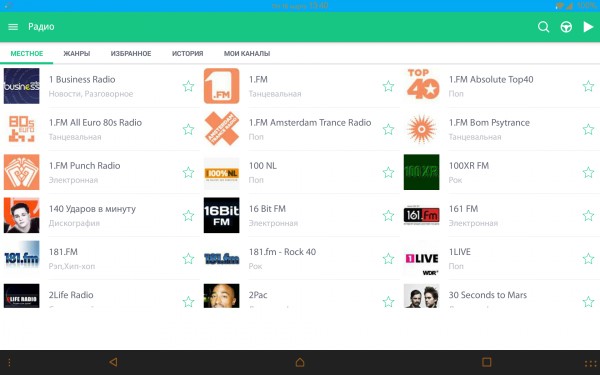Tap the play button in top bar
The height and width of the screenshot is (375, 600).
[588, 27]
